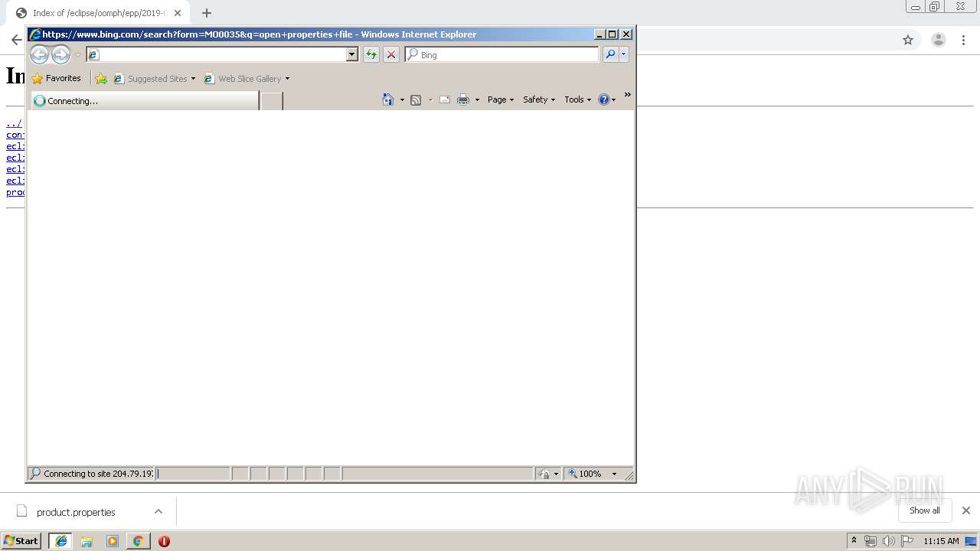Expand Web Slice Gallery dropdown arrow
This screenshot has height=551, width=980.
click(287, 78)
